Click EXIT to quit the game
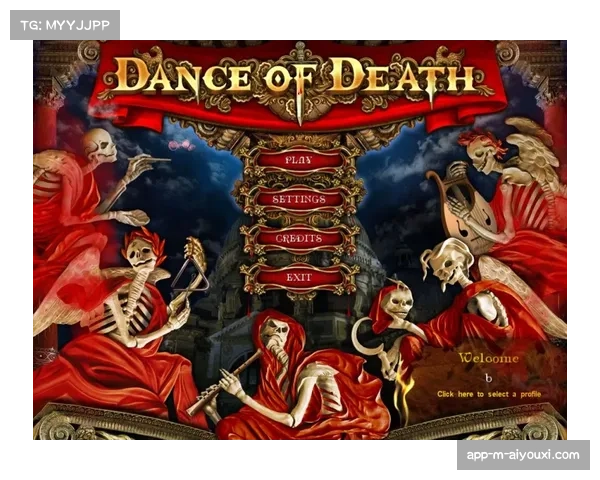 [299, 277]
